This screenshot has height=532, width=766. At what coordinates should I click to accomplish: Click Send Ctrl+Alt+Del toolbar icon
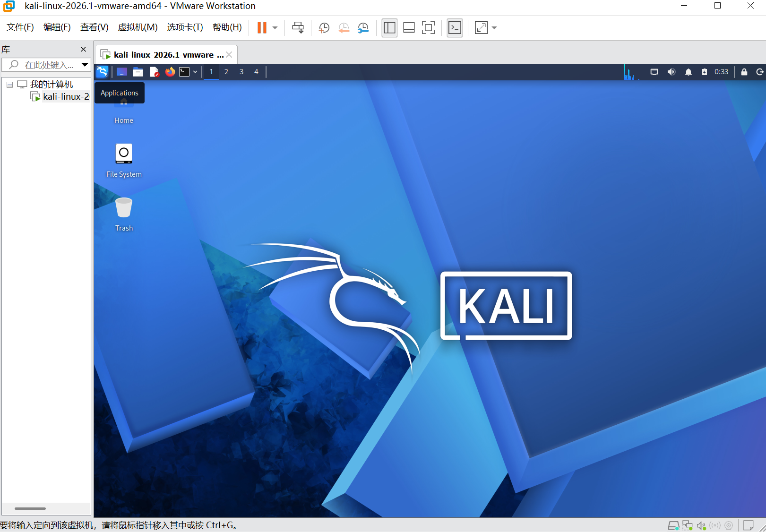pyautogui.click(x=298, y=27)
